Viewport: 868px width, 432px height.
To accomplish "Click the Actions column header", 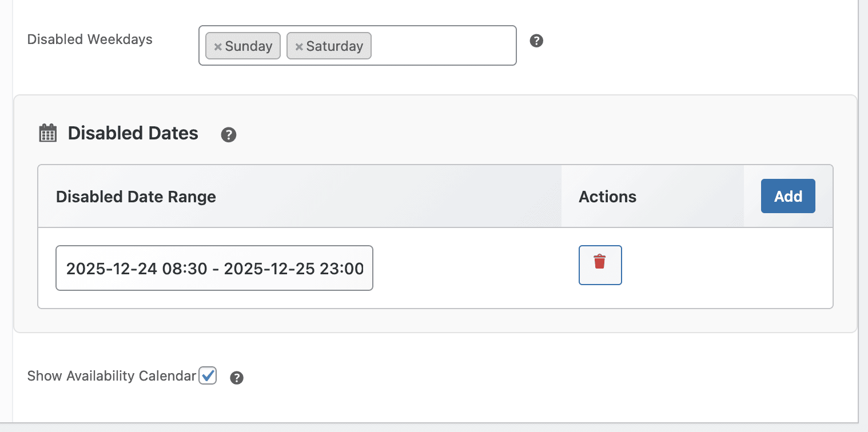I will (x=608, y=196).
